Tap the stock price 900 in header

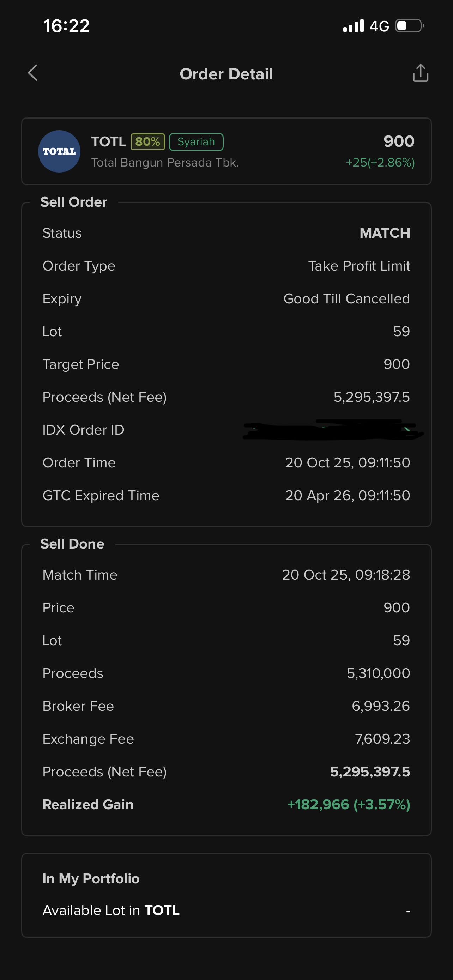[x=399, y=141]
